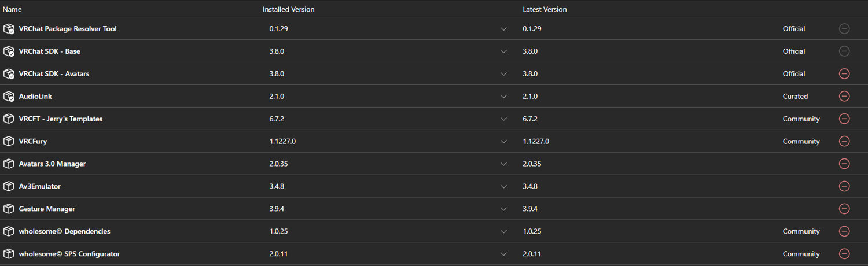Open the VRChat SDK - Base version dropdown
868x266 pixels.
[x=503, y=51]
